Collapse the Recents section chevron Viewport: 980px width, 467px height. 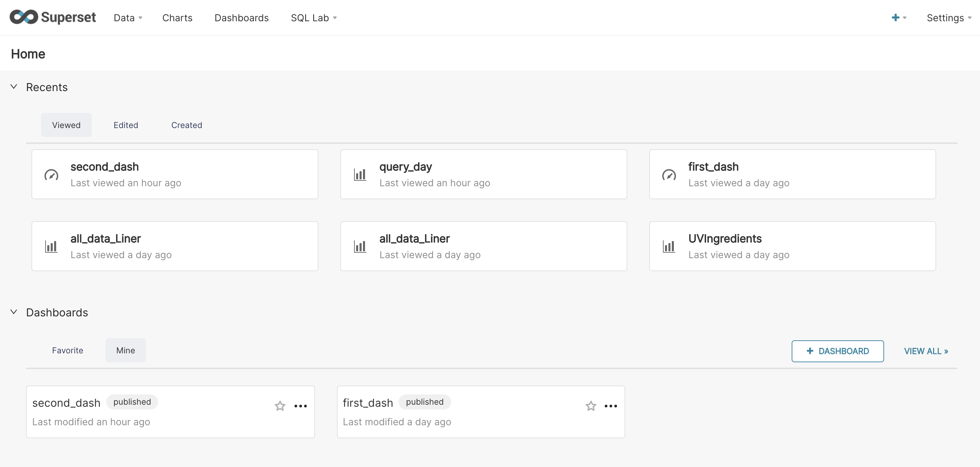click(x=14, y=87)
